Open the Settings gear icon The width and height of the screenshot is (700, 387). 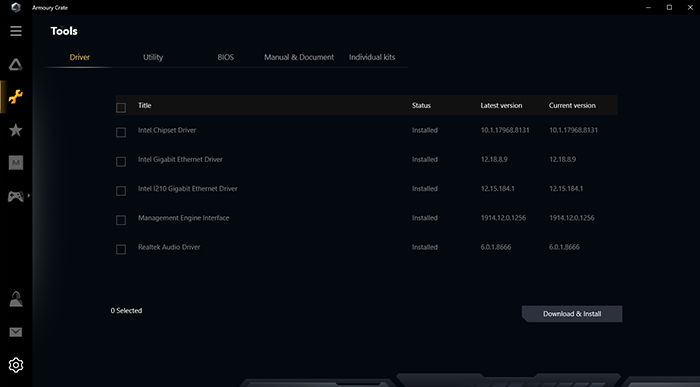[x=16, y=365]
